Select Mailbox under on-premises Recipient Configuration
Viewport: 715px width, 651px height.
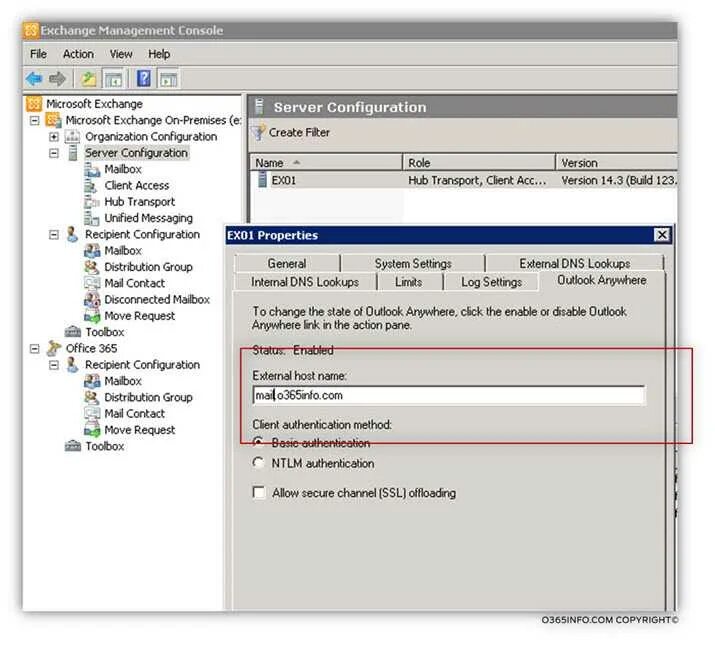[123, 251]
